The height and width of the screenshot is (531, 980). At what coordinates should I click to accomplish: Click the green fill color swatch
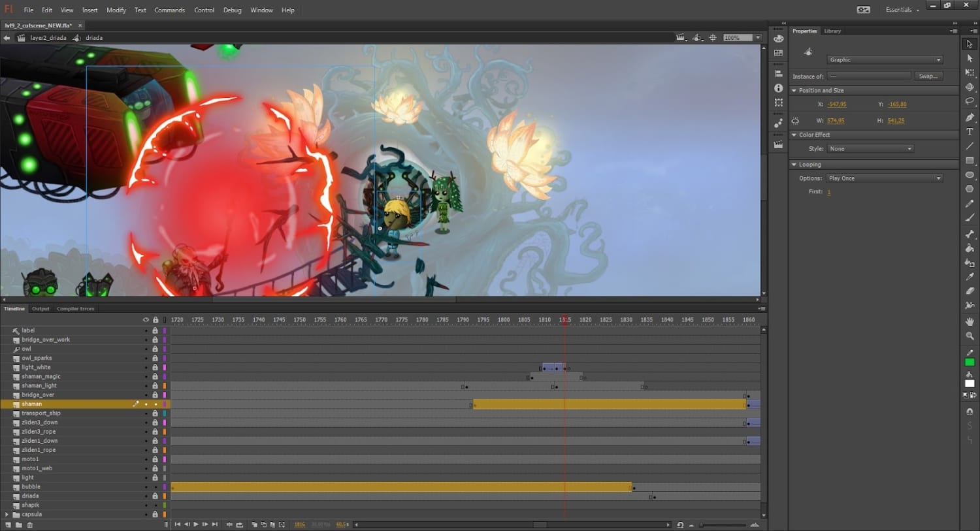(x=970, y=362)
